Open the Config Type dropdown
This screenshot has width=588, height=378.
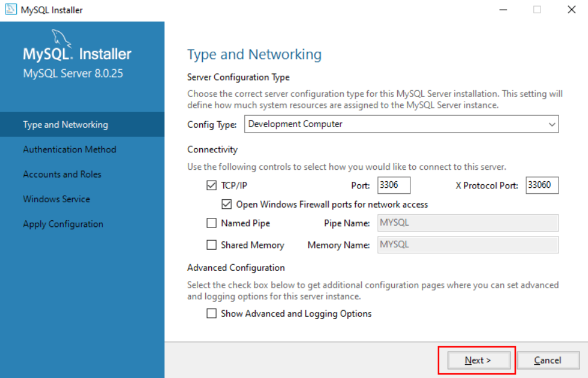401,124
